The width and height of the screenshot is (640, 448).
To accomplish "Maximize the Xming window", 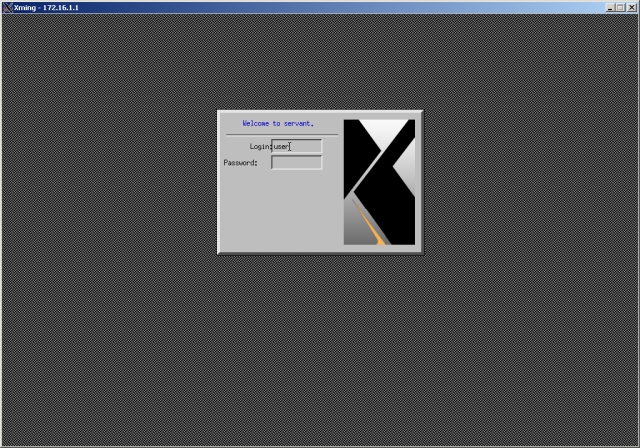I will tap(620, 7).
